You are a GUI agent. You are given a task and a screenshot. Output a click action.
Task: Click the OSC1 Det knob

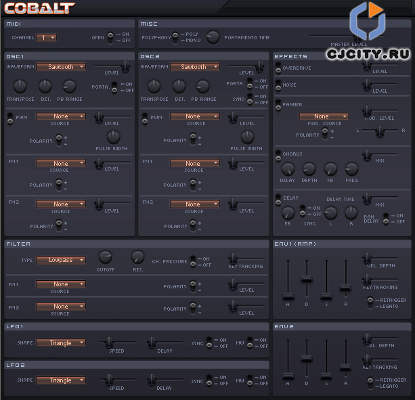[45, 86]
